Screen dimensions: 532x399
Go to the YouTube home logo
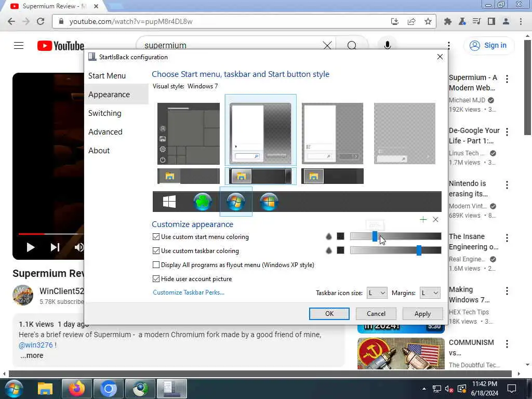tap(60, 46)
